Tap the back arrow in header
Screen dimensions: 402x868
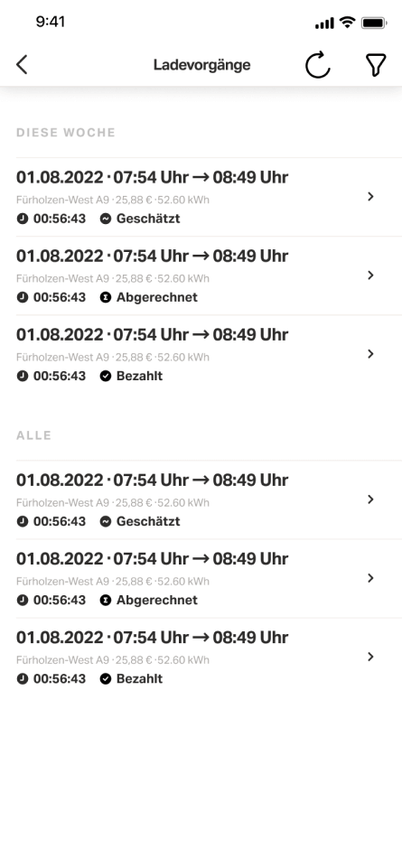coord(22,65)
